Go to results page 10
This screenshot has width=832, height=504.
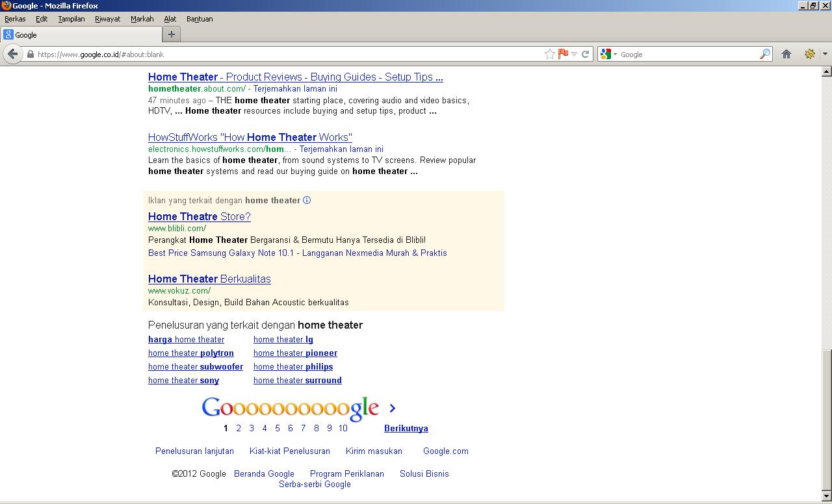pyautogui.click(x=343, y=428)
